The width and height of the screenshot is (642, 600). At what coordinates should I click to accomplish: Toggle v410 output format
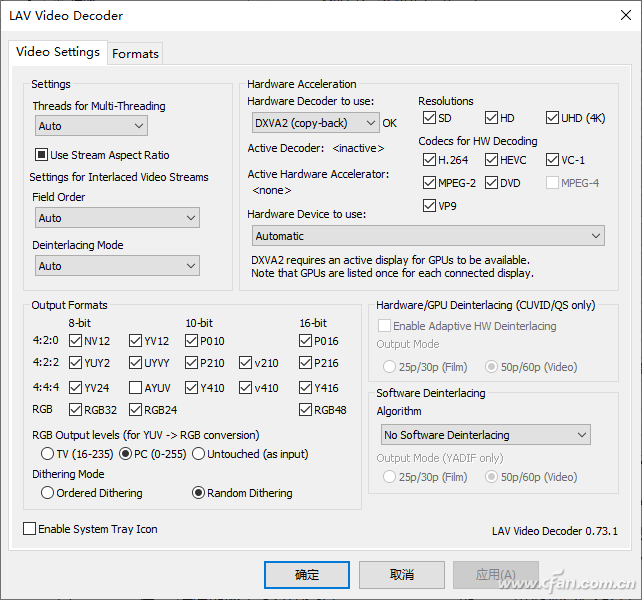click(245, 387)
